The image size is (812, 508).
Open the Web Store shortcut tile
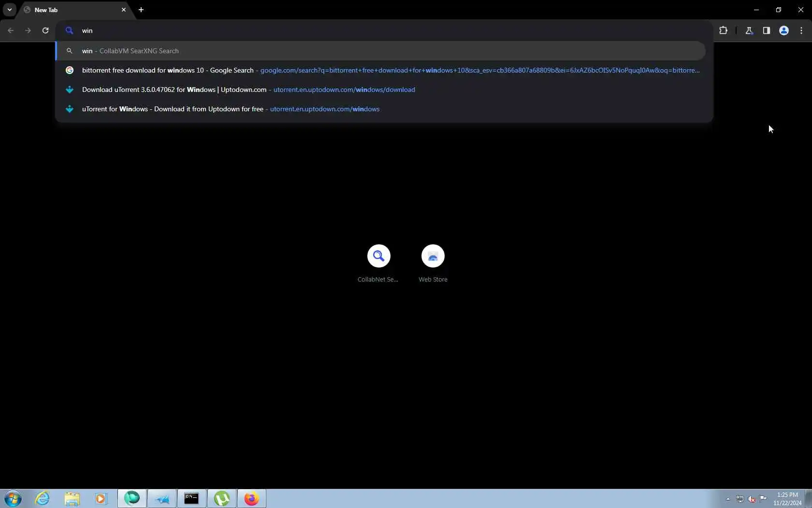[x=433, y=264]
